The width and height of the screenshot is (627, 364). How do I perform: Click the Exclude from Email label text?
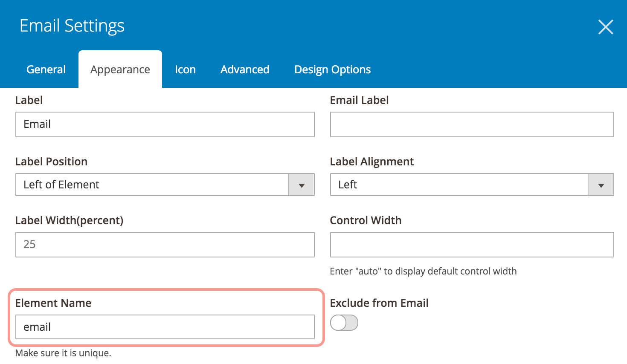point(379,303)
